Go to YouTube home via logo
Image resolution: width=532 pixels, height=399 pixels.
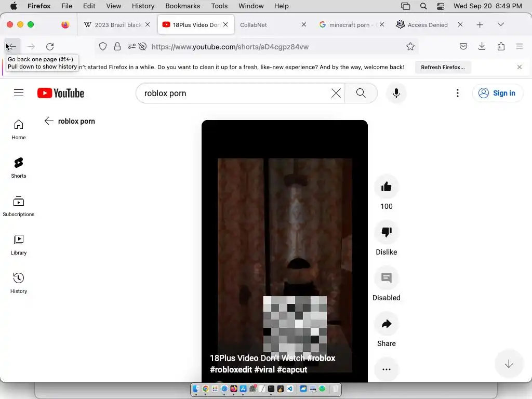(61, 93)
